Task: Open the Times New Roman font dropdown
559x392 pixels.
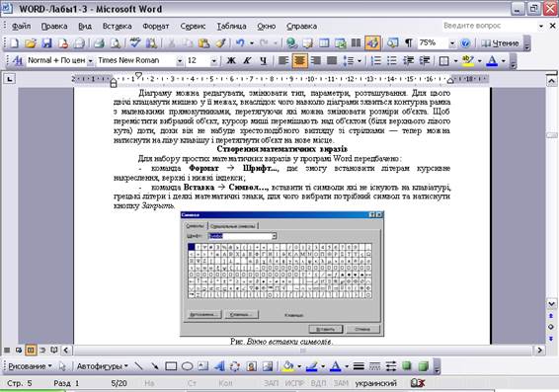Action: (x=180, y=61)
